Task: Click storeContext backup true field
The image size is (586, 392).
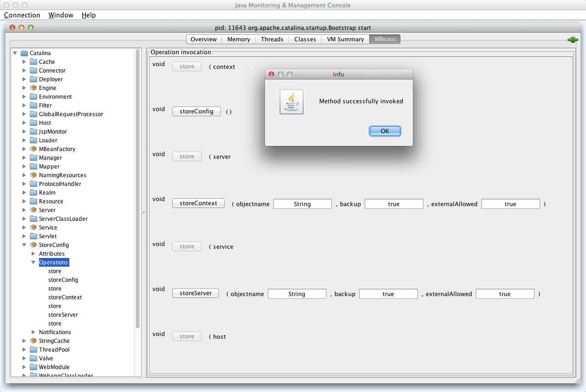Action: click(x=394, y=204)
